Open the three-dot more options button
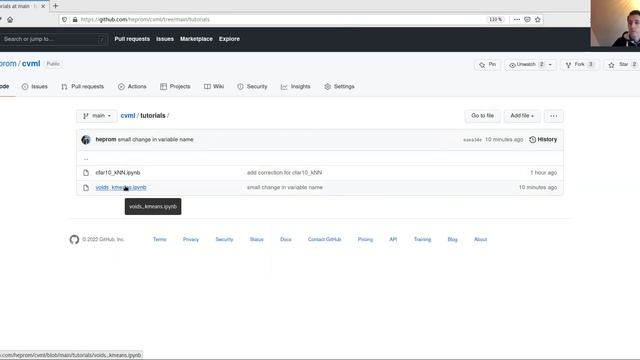This screenshot has height=360, width=640. click(553, 116)
